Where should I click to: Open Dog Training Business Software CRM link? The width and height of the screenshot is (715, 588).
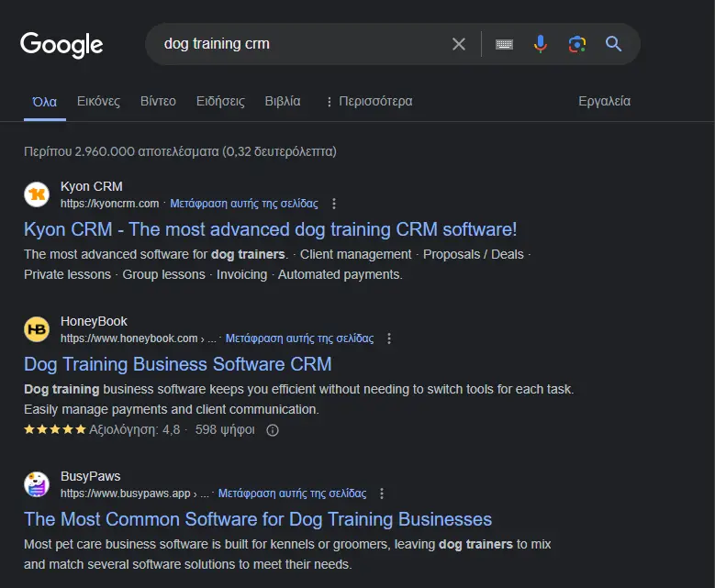point(177,364)
